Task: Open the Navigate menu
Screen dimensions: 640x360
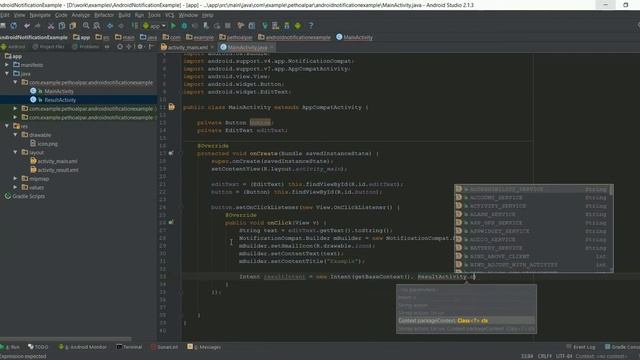Action: (x=40, y=15)
